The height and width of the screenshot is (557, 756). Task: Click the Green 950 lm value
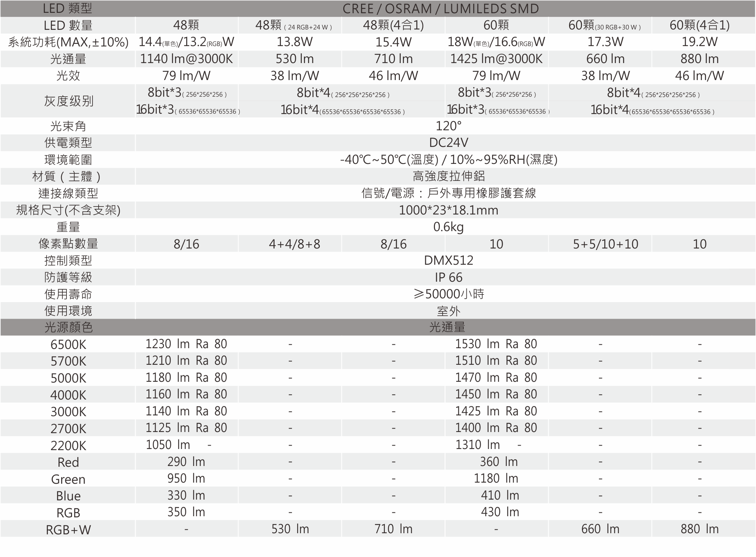[x=186, y=478]
